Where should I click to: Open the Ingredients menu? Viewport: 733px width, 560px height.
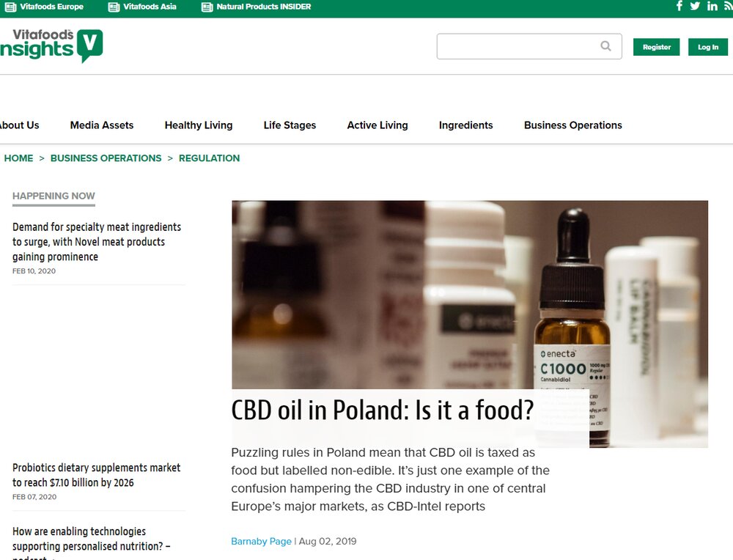465,125
